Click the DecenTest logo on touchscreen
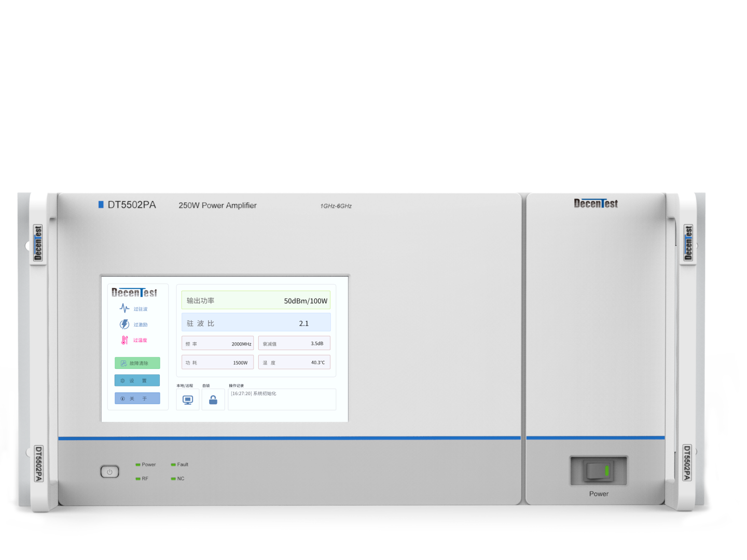This screenshot has width=747, height=560. pos(134,292)
